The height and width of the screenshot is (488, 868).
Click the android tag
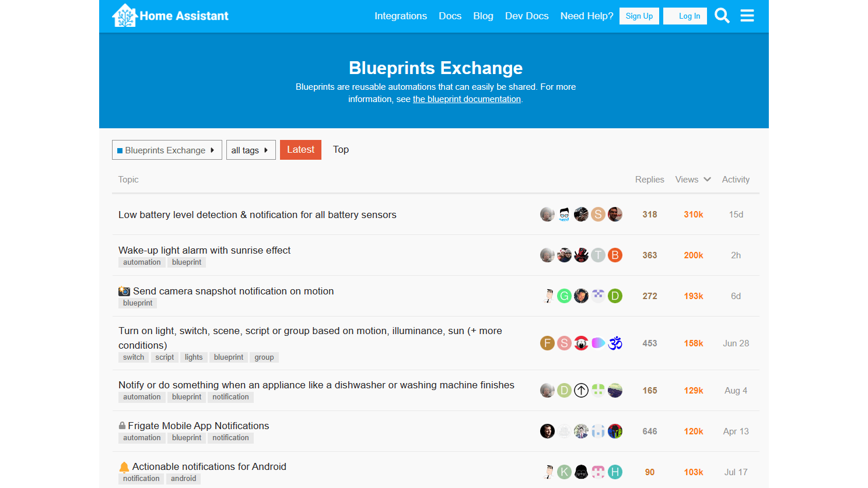[x=183, y=479]
